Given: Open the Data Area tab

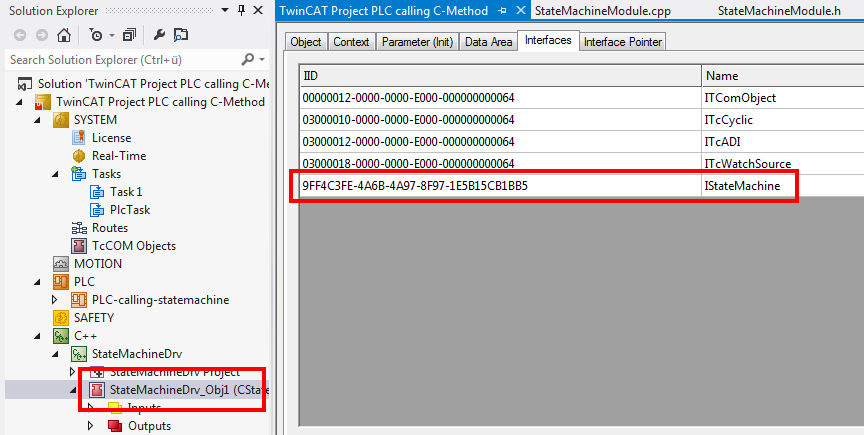Looking at the screenshot, I should pos(488,42).
